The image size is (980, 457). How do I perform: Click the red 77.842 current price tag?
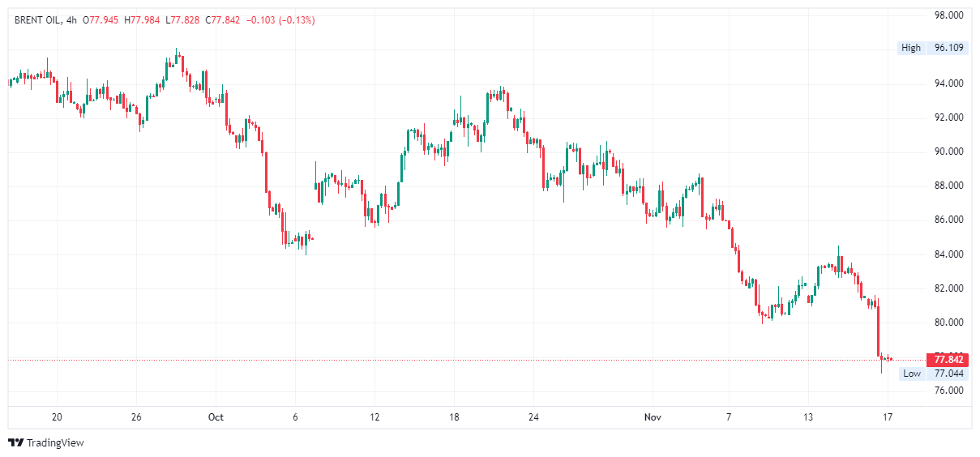948,360
